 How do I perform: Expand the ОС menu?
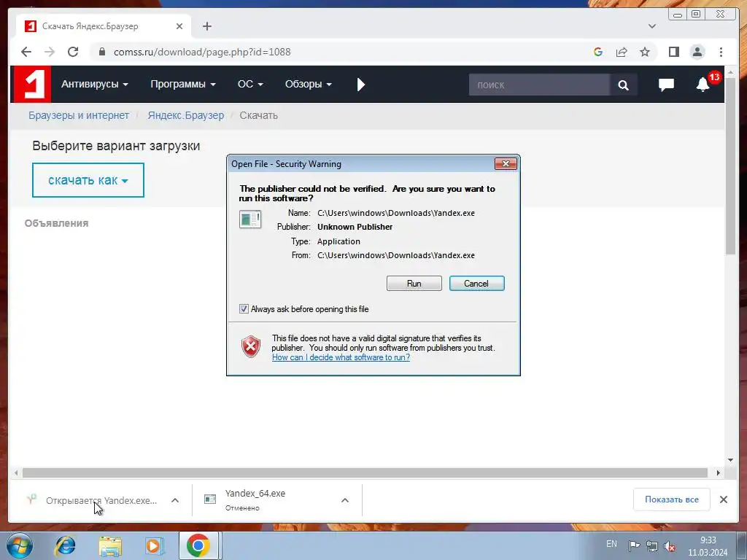(250, 85)
